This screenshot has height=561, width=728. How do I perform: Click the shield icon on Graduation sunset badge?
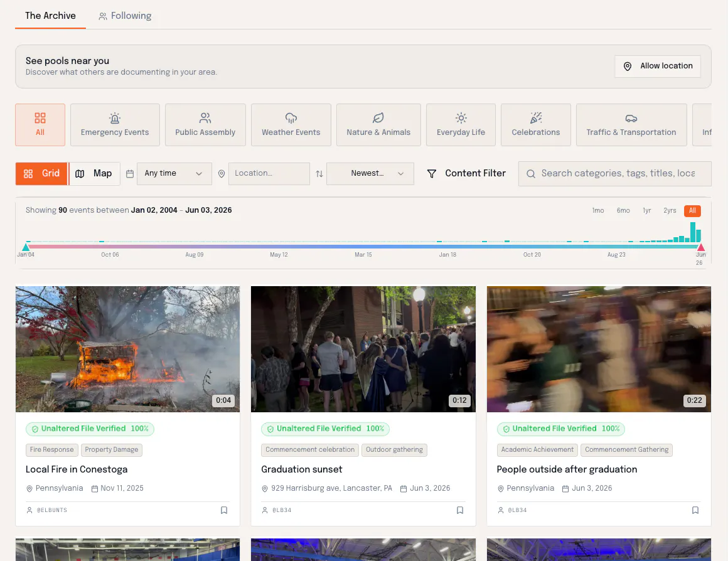tap(270, 429)
